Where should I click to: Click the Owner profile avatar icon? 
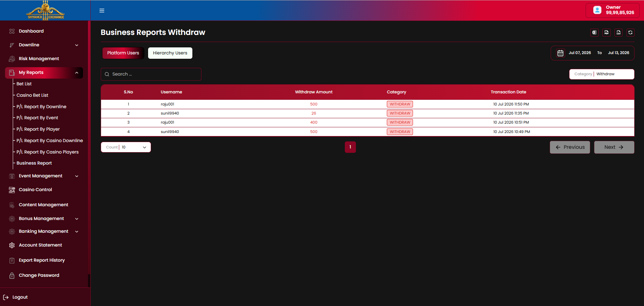(597, 10)
